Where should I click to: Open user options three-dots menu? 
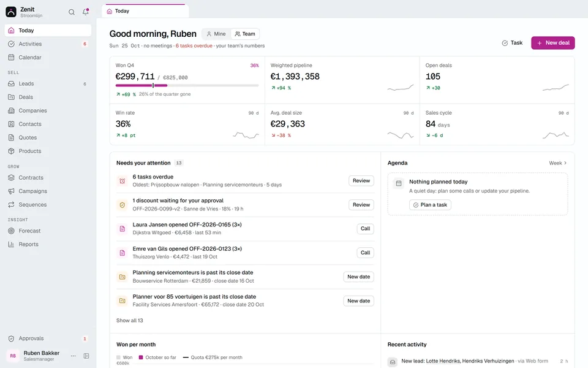(73, 356)
